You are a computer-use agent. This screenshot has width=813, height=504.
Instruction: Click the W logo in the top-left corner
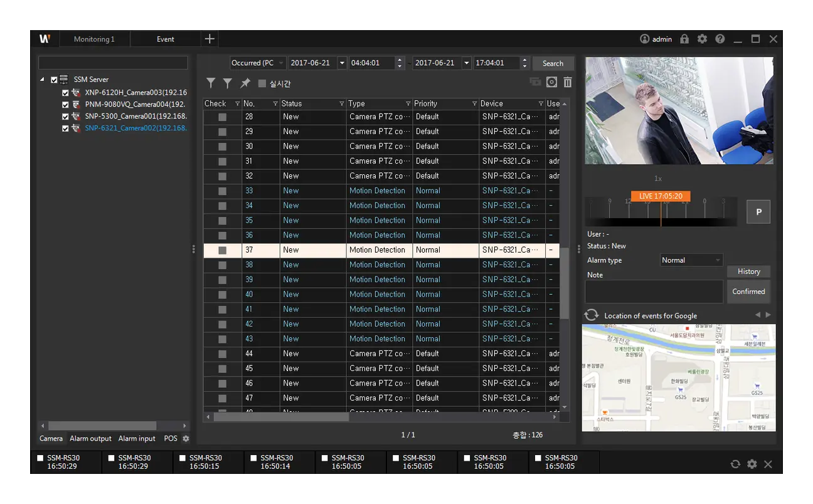tap(45, 39)
